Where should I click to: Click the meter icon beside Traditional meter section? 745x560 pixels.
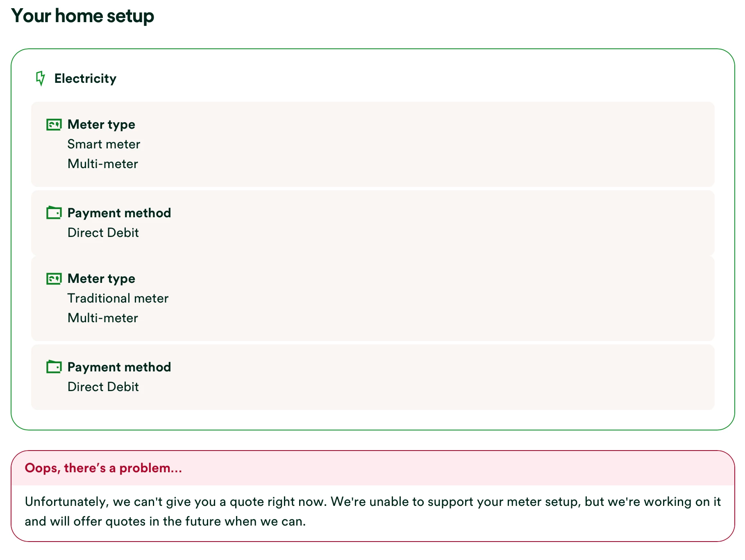pyautogui.click(x=54, y=279)
